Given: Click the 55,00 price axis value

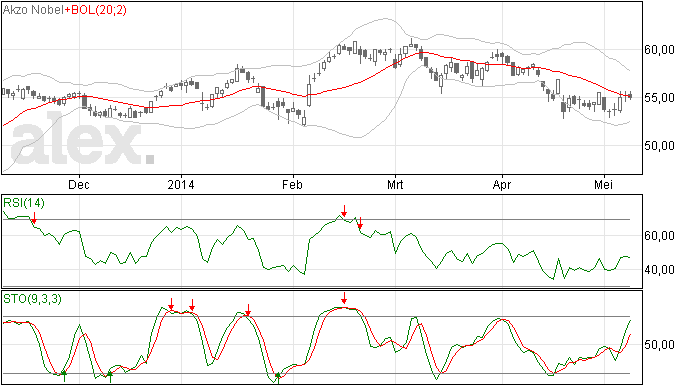Looking at the screenshot, I should [x=660, y=98].
